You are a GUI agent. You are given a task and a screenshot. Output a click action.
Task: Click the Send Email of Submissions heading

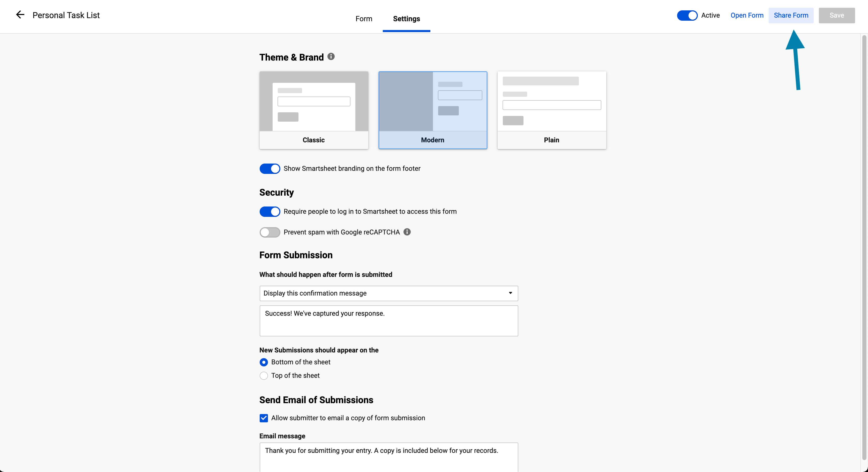click(x=316, y=400)
